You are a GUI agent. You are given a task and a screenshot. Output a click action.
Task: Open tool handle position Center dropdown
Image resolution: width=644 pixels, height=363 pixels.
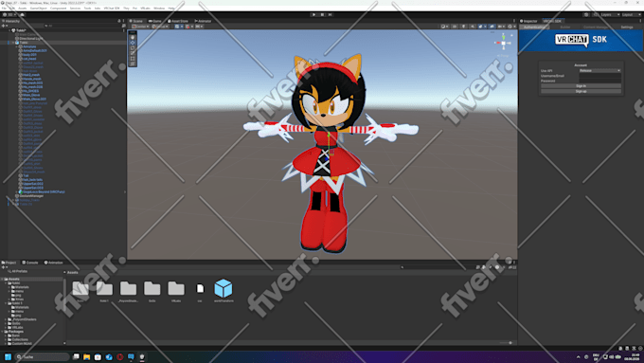click(x=140, y=27)
